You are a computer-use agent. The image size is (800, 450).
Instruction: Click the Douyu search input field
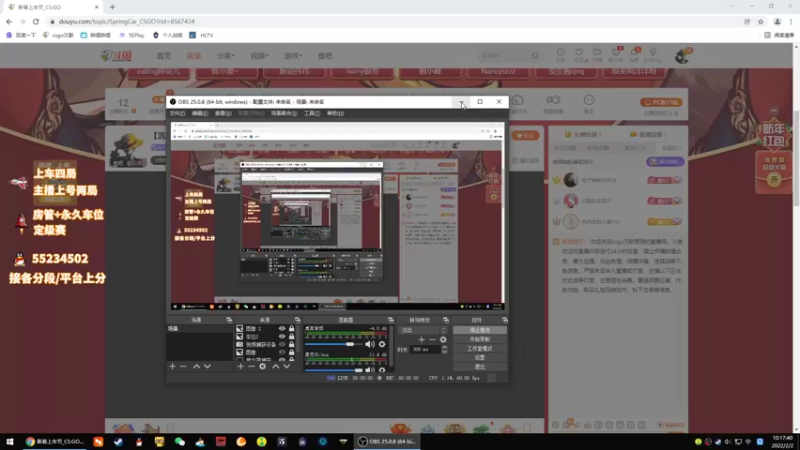(x=504, y=56)
